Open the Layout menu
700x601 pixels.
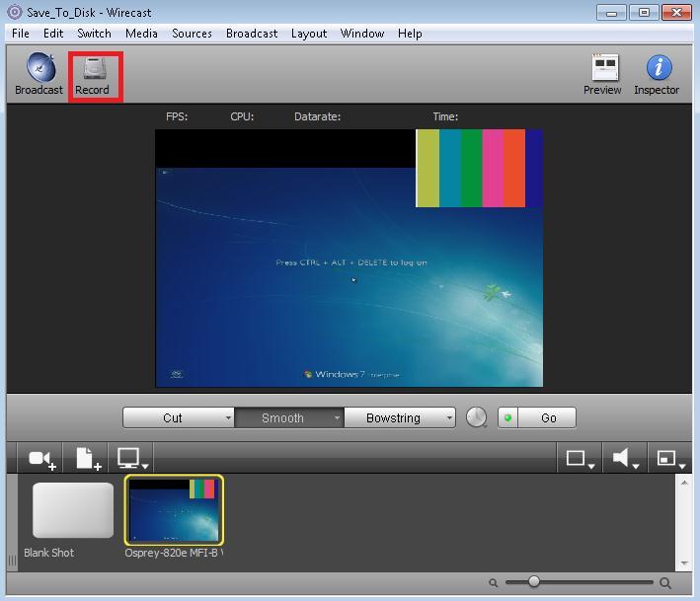click(309, 34)
